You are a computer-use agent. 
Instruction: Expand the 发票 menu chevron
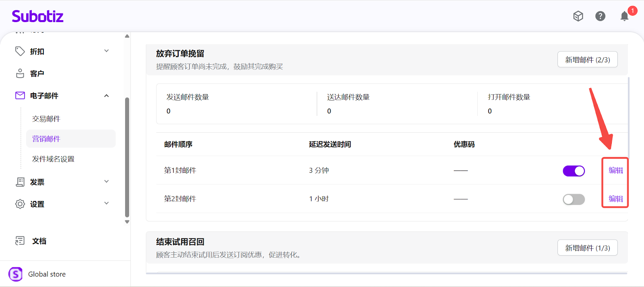click(107, 182)
